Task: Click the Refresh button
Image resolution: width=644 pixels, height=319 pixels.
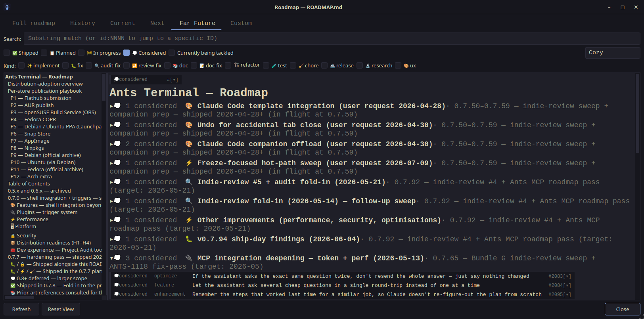Action: (21, 309)
